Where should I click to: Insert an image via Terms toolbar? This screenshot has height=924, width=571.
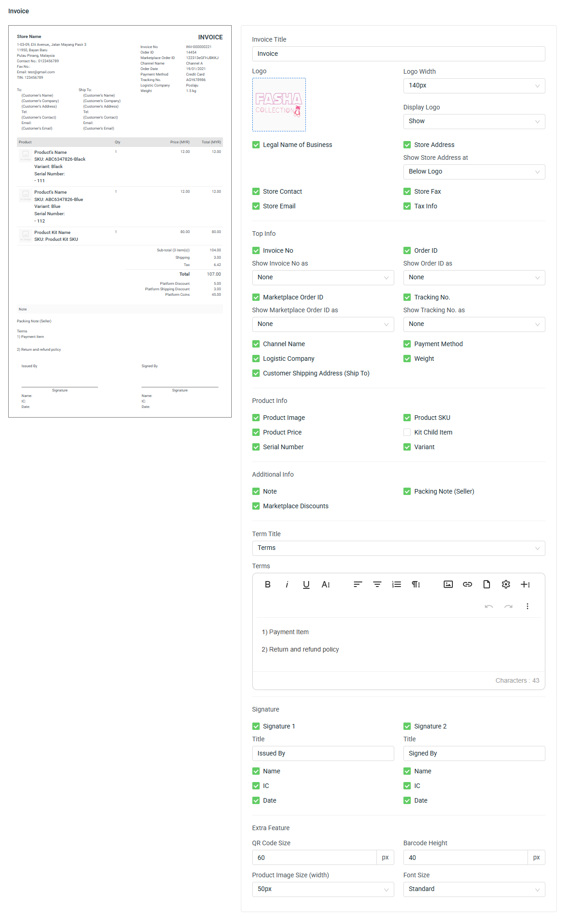pos(448,584)
